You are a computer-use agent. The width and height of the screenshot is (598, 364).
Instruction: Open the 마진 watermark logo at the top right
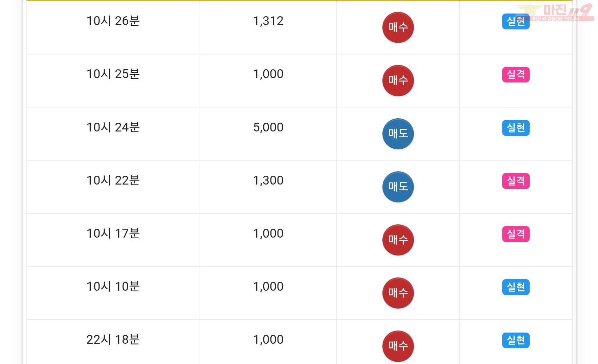coord(556,12)
